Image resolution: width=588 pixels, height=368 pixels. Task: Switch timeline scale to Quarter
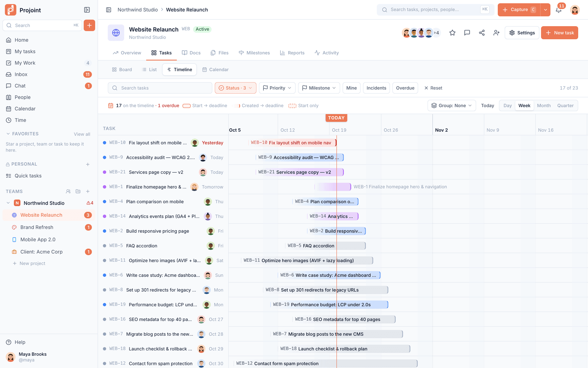[566, 105]
